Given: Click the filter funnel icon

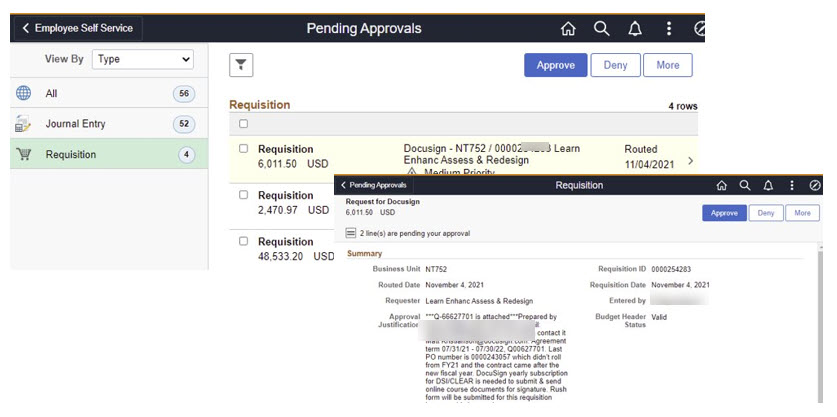Looking at the screenshot, I should click(241, 65).
